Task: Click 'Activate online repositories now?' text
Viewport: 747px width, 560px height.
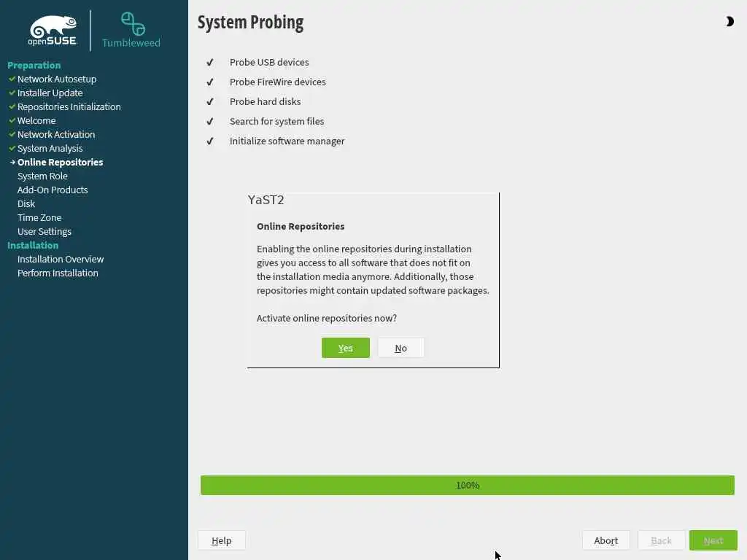Action: (x=327, y=318)
